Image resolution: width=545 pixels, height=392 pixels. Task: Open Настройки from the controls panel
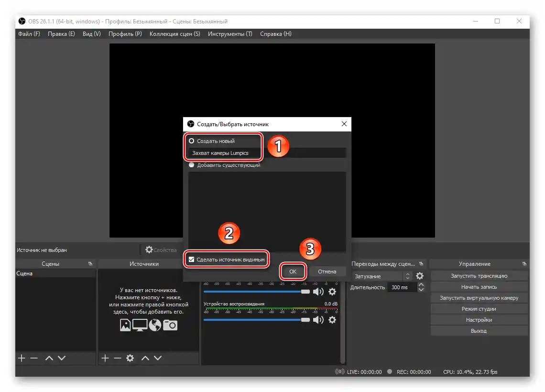[x=479, y=320]
